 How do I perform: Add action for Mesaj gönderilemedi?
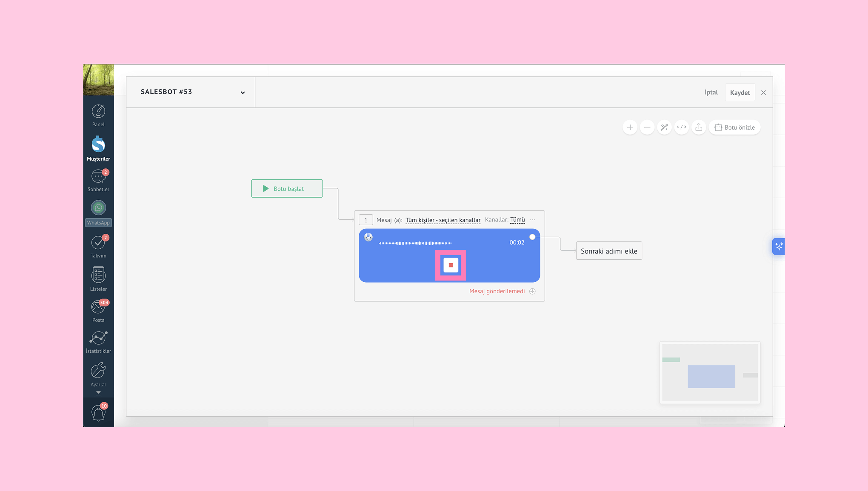pos(532,291)
